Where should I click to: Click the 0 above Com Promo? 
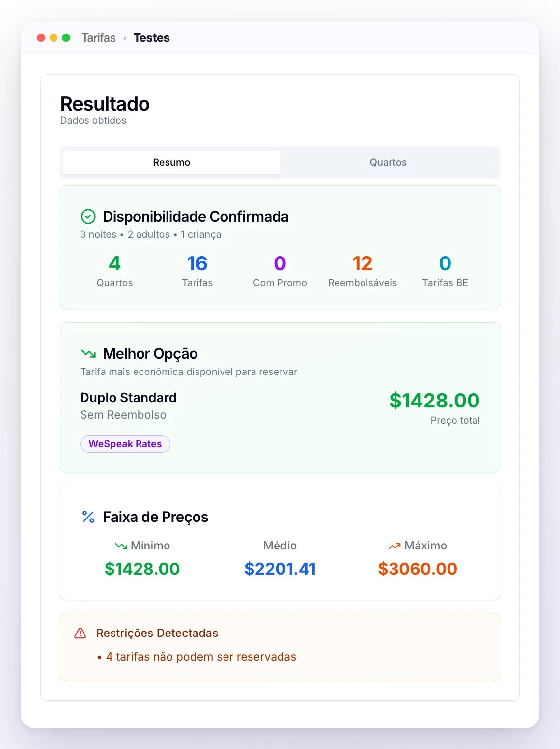pyautogui.click(x=280, y=263)
